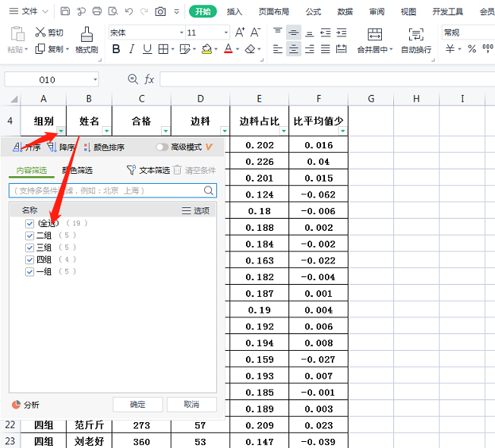Click 分析 in filter panel
This screenshot has width=495, height=448.
26,405
